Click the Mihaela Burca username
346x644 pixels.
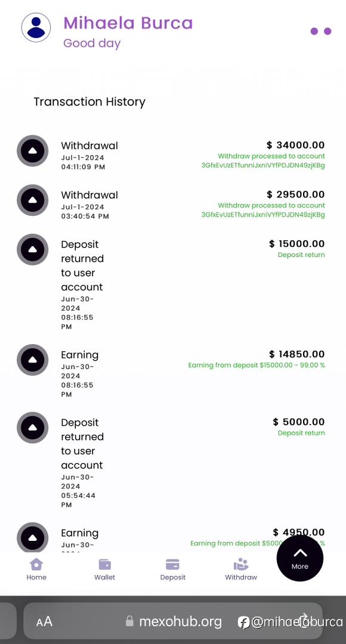[128, 23]
